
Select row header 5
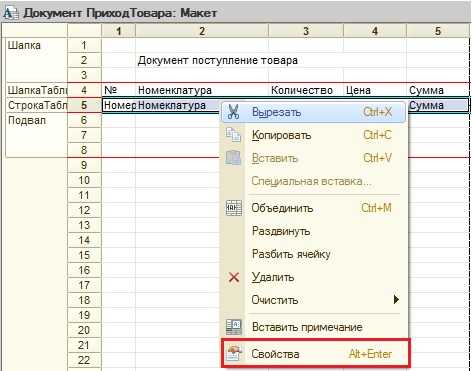point(84,105)
